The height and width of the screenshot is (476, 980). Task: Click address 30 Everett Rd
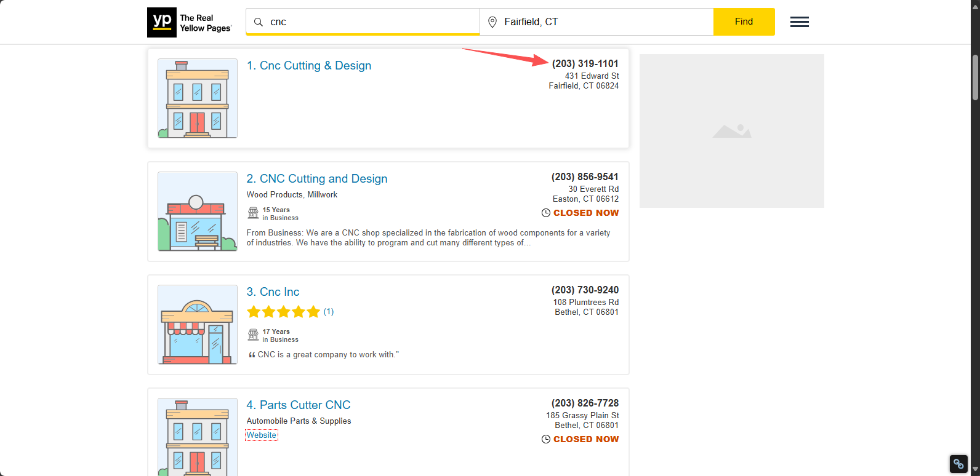tap(594, 189)
